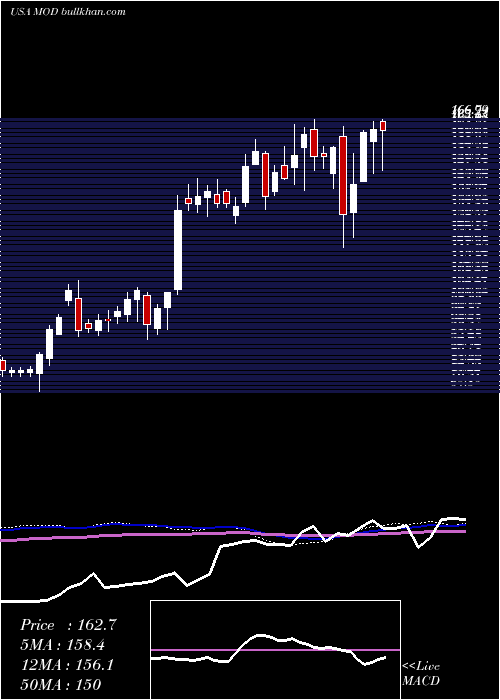Click the 'Price : 162.7' value
The width and height of the screenshot is (500, 700).
[68, 625]
